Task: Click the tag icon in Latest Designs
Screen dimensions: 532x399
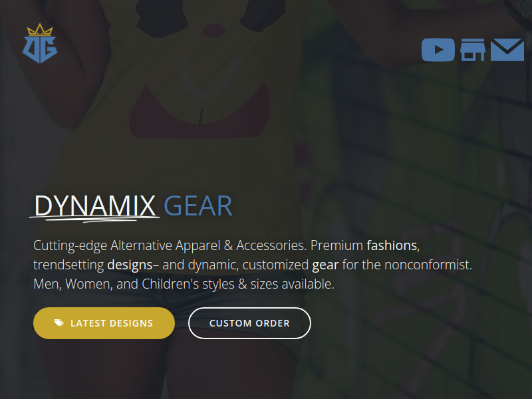Action: pos(59,323)
